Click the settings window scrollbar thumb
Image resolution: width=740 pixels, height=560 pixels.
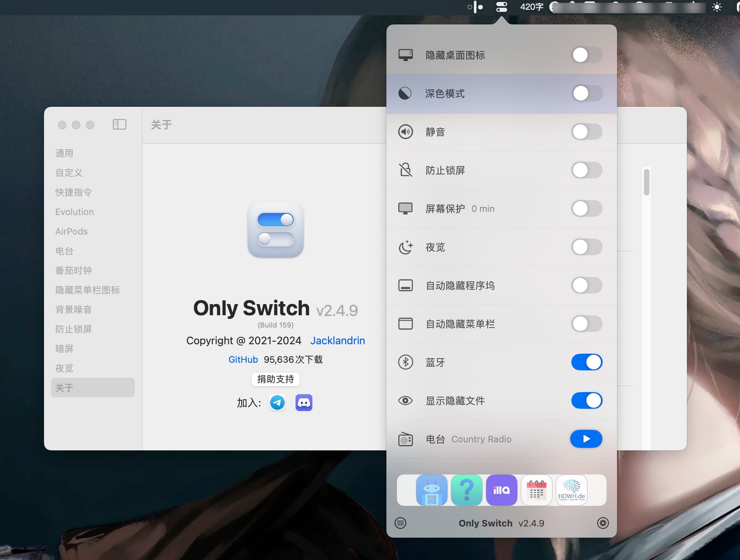point(647,182)
